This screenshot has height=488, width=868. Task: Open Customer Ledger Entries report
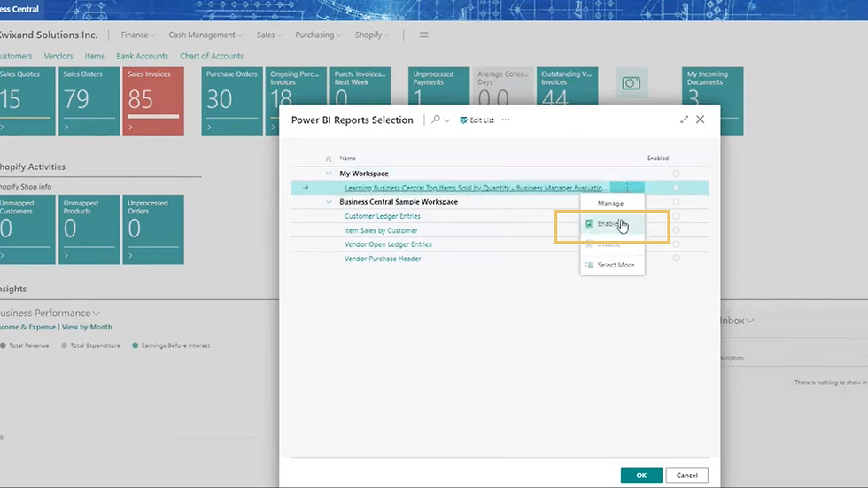[382, 216]
